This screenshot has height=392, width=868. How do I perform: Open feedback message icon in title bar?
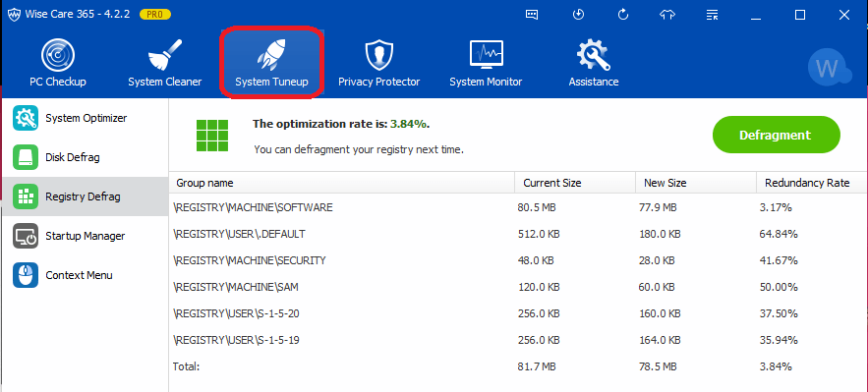click(x=532, y=15)
